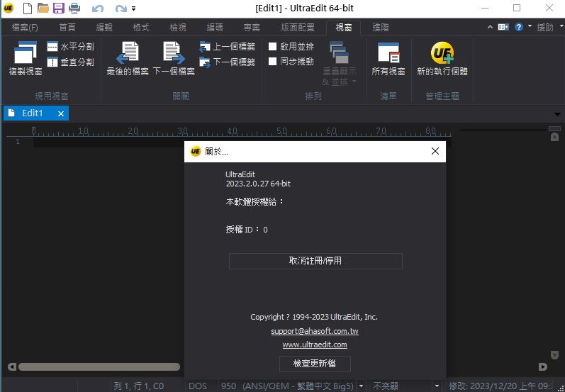Click the split handle above vertical scrollbar

point(555,128)
